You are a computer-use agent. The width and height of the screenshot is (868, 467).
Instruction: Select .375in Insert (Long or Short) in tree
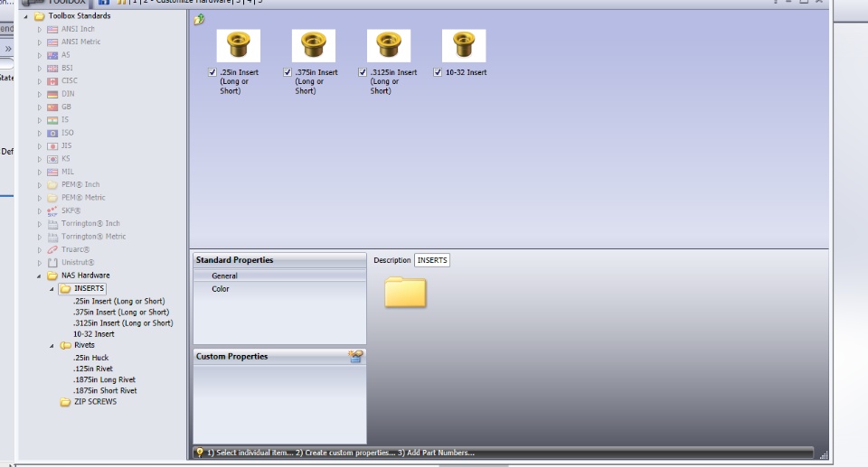[x=121, y=312]
